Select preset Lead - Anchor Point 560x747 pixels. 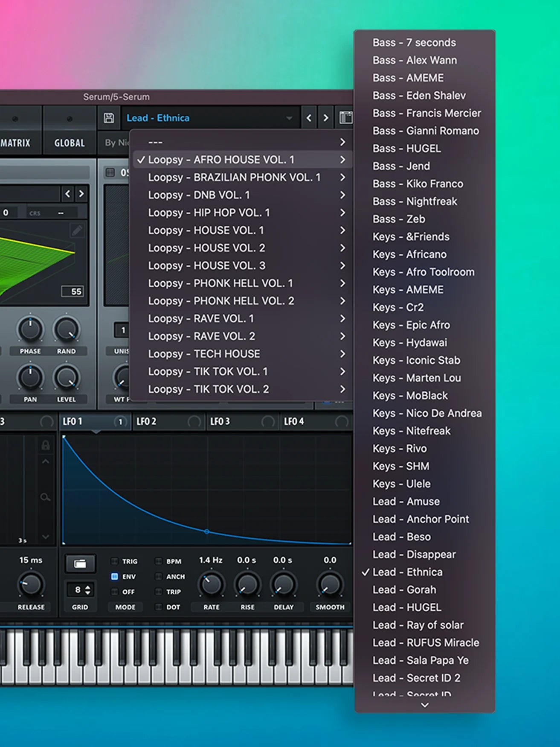click(x=425, y=519)
